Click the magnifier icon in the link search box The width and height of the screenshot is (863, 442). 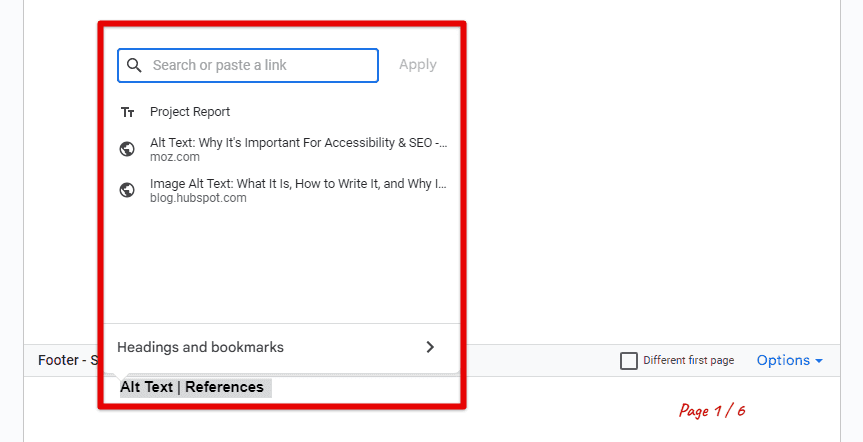coord(134,65)
